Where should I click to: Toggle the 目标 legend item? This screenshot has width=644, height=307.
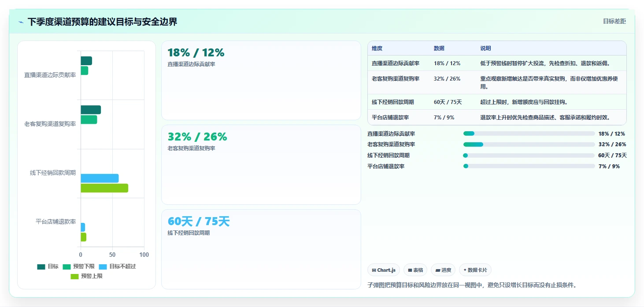click(x=48, y=266)
